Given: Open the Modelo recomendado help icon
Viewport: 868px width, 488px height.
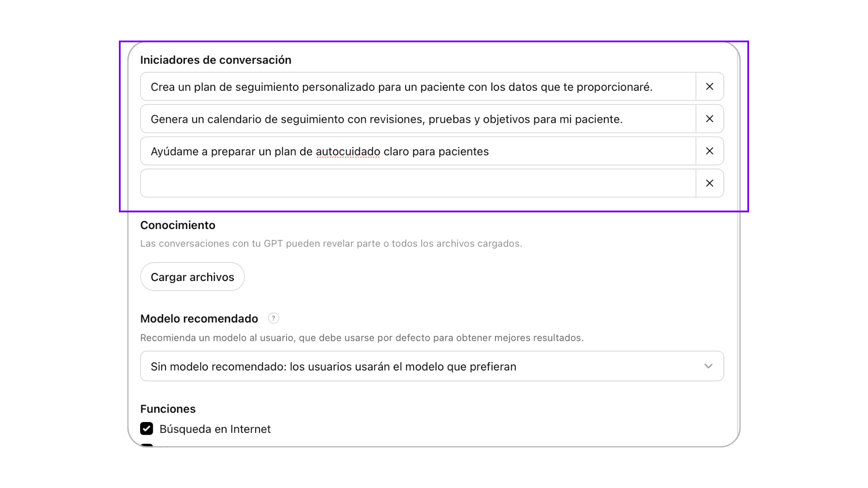Looking at the screenshot, I should coord(273,318).
